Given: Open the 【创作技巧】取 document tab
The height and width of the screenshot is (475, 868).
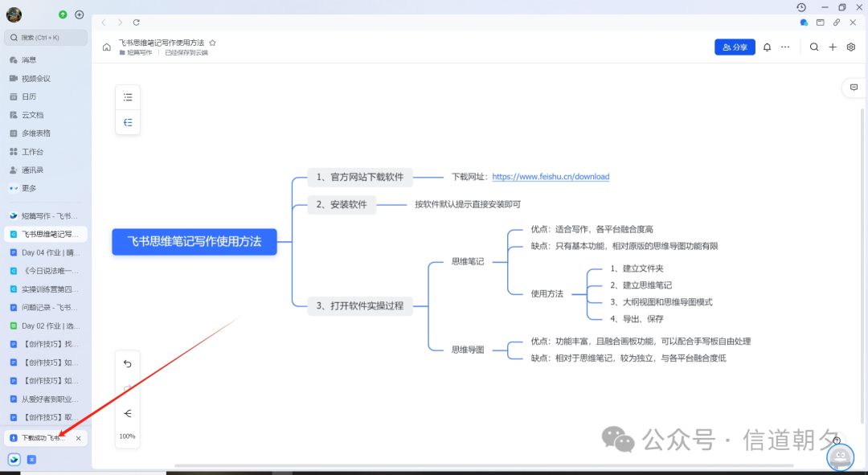Looking at the screenshot, I should click(45, 417).
